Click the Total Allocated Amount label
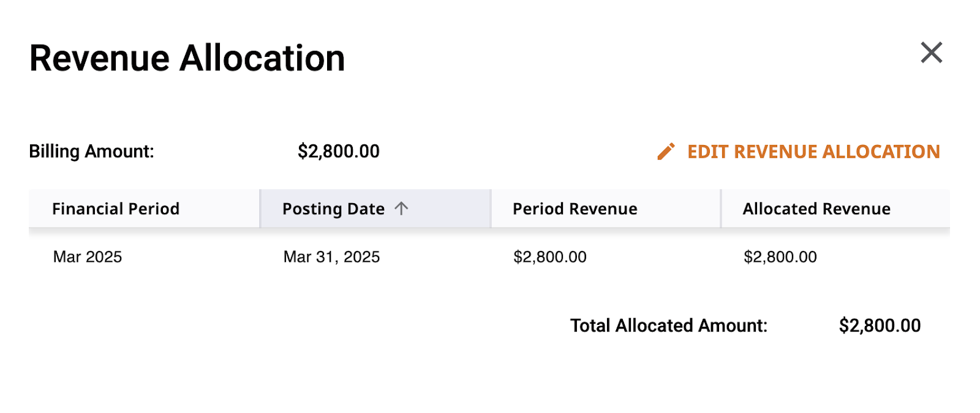980x413 pixels. pyautogui.click(x=669, y=326)
